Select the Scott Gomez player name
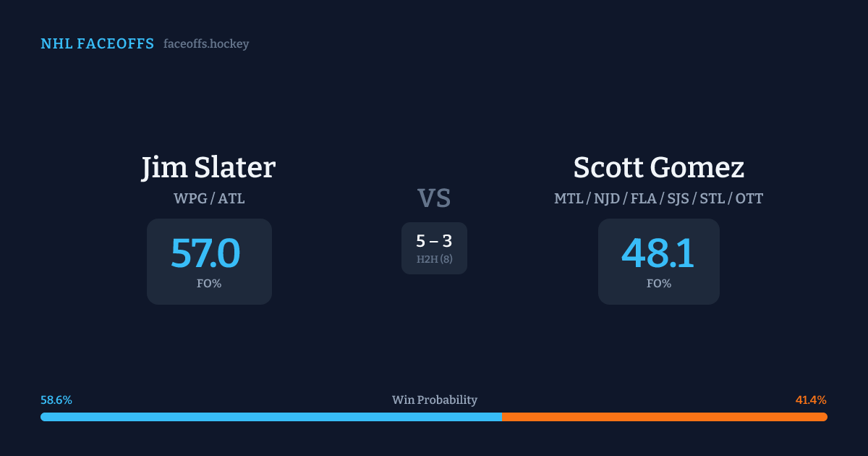 (x=658, y=168)
